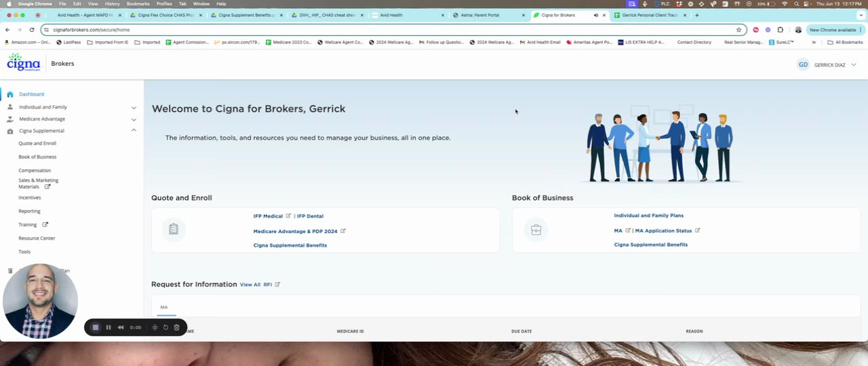Click the IFP Medical link

coord(268,216)
